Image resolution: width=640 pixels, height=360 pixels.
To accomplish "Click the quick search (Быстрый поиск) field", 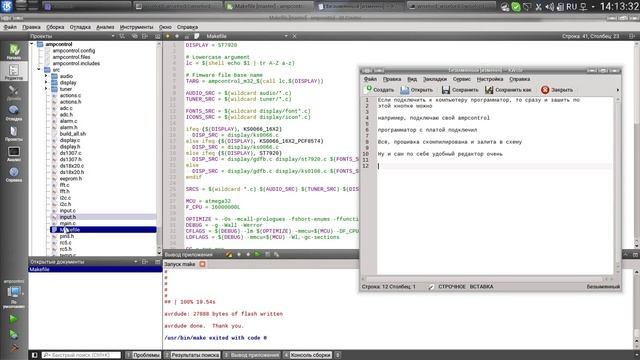I will point(82,355).
